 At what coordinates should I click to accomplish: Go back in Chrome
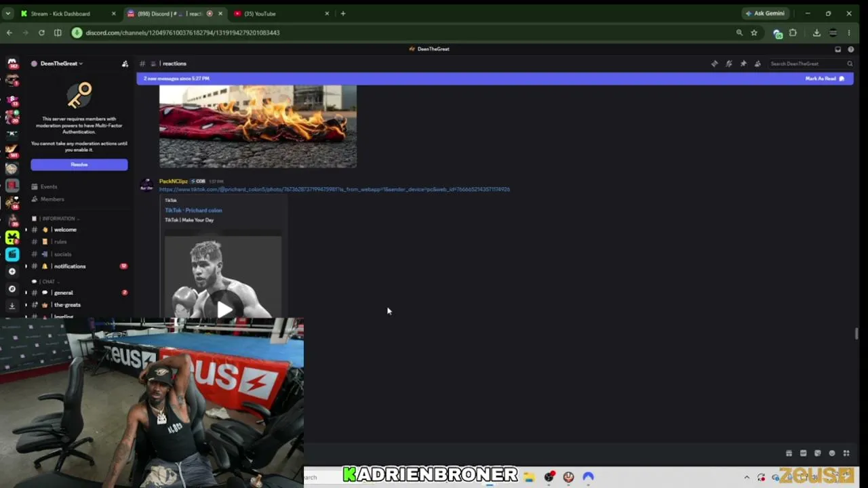(9, 33)
